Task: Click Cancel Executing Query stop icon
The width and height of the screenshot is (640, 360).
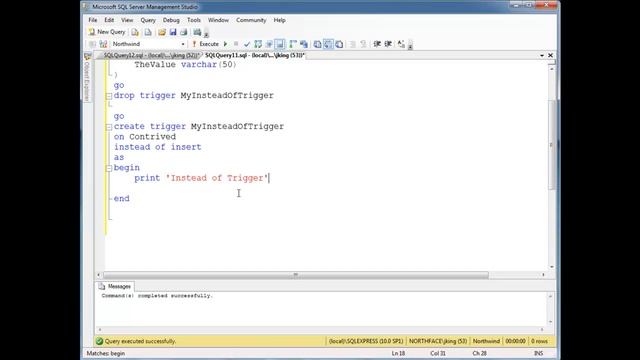Action: pyautogui.click(x=236, y=44)
